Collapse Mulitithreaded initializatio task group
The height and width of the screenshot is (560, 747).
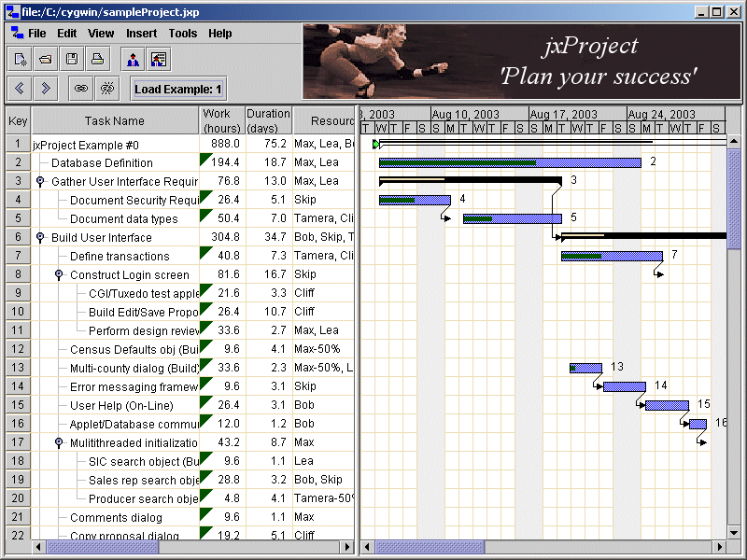(59, 442)
